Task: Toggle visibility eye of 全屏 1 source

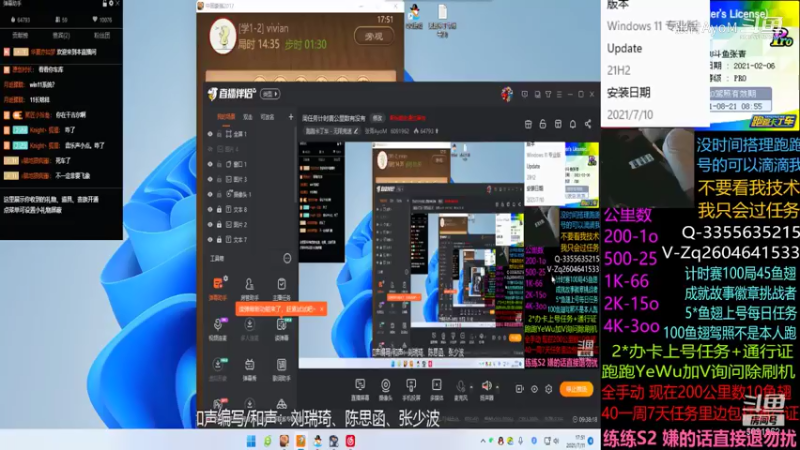Action: tap(210, 134)
